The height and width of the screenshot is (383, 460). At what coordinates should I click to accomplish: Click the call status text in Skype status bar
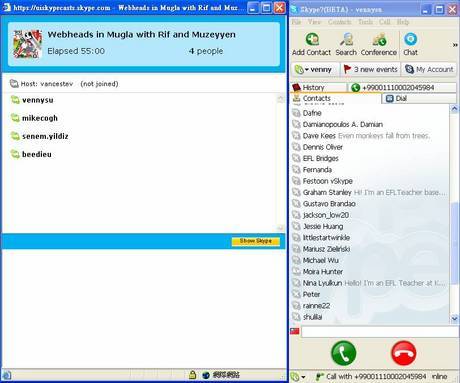pos(376,377)
